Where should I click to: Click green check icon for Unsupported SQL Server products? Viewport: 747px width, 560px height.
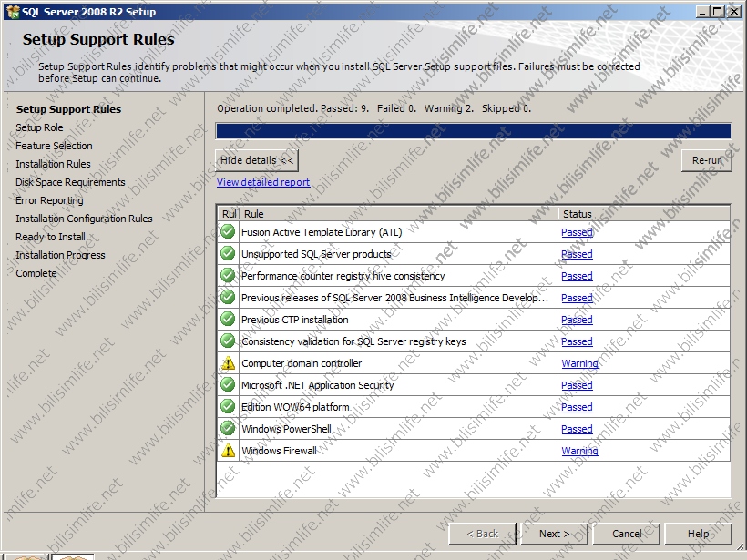pos(228,254)
